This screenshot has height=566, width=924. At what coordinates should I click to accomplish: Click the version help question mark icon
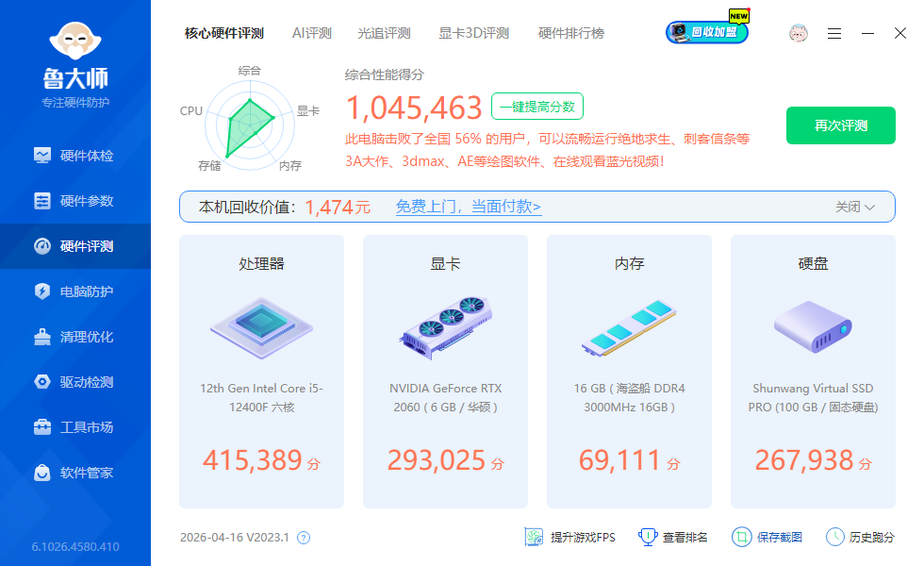[304, 538]
